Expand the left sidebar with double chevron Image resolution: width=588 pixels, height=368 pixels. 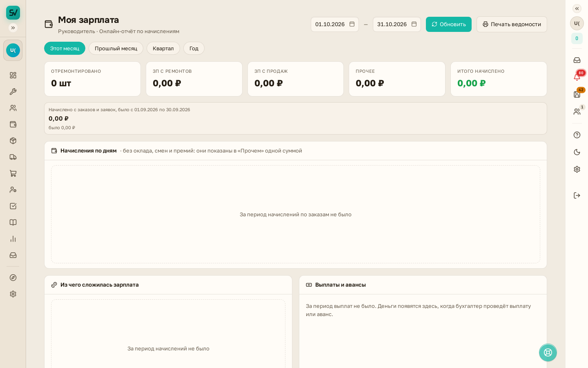[x=13, y=28]
